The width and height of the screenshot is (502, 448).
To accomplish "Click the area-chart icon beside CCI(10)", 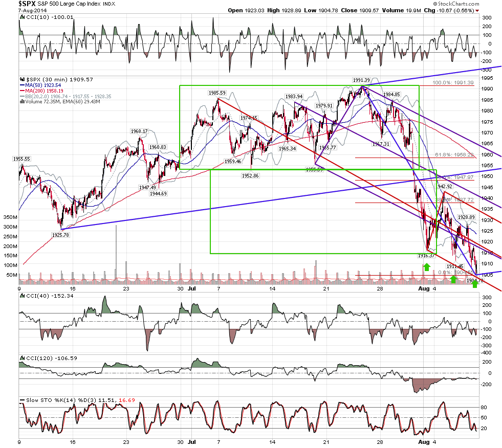I will click(23, 17).
